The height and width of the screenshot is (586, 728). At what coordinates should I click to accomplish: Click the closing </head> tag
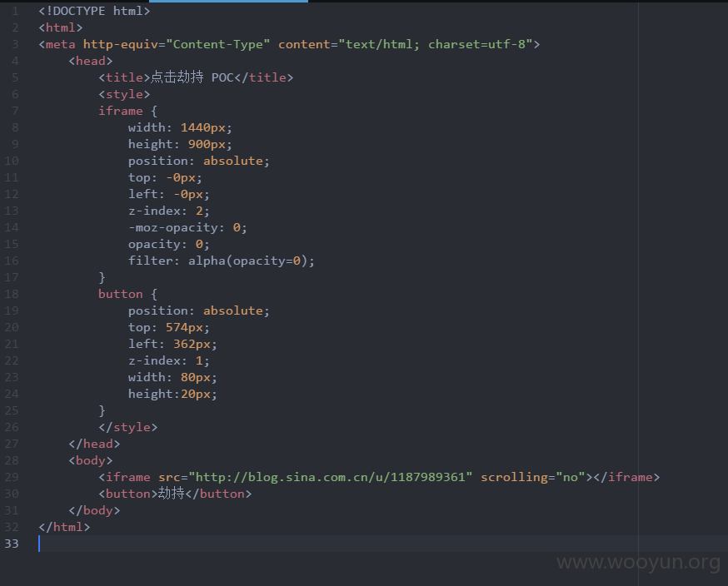pos(94,444)
